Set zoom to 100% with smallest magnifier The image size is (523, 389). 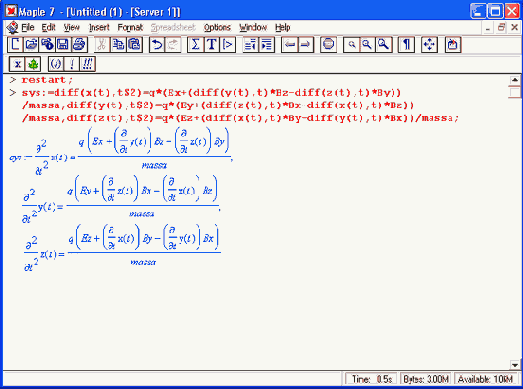tap(352, 45)
